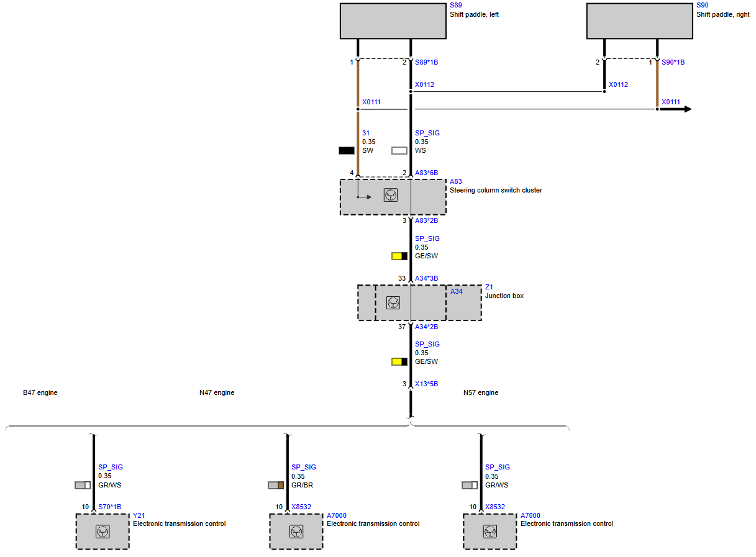
Task: Open the SP_SIG link below A34*2B
Action: [427, 344]
